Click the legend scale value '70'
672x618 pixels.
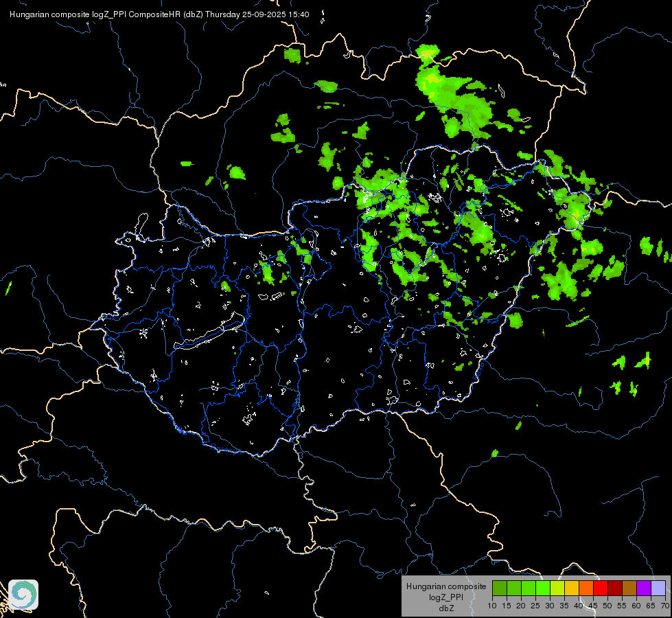(665, 606)
